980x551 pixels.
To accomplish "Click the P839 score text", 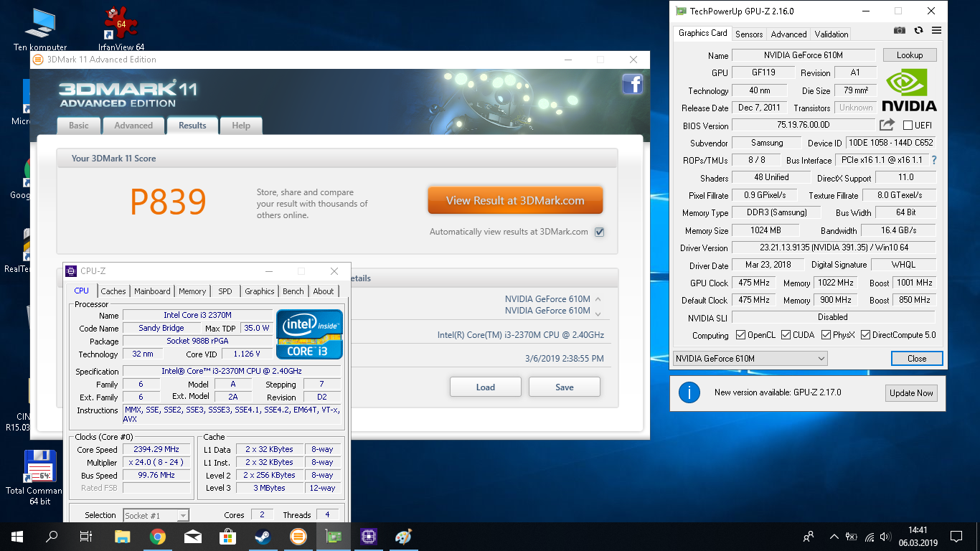I will [168, 202].
